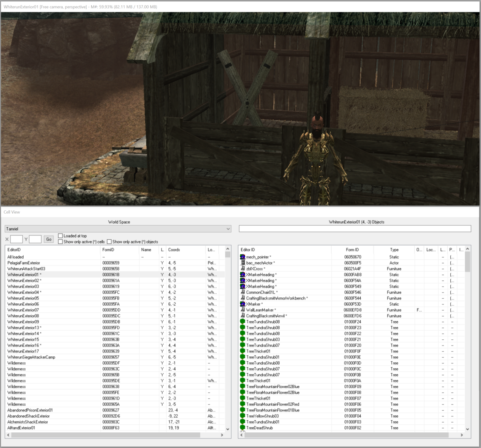
Task: Select the AbandonedPrisonExterior01 cell row
Action: (x=115, y=410)
